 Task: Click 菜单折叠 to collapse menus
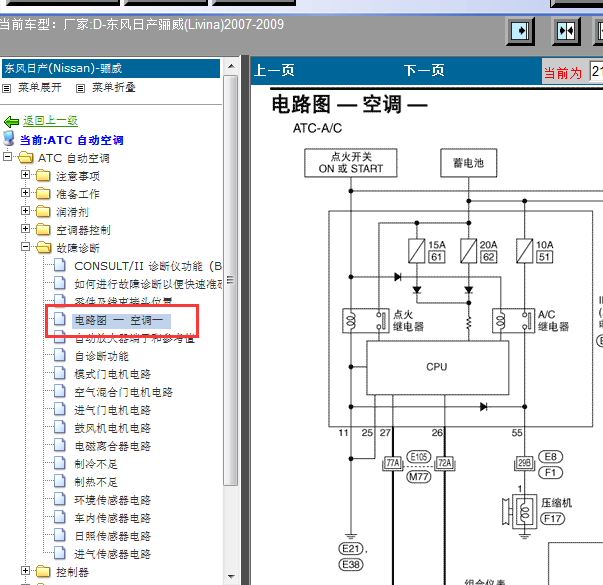coord(113,88)
